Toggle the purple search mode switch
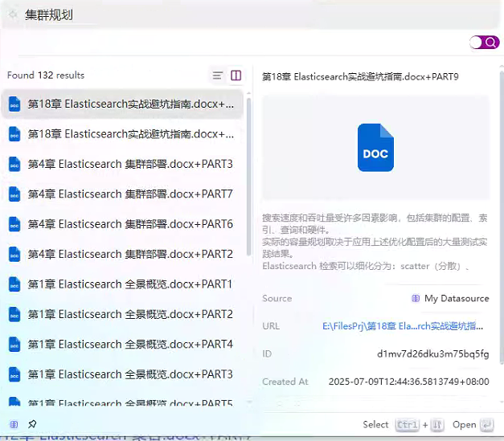Image resolution: width=504 pixels, height=441 pixels. tap(484, 42)
